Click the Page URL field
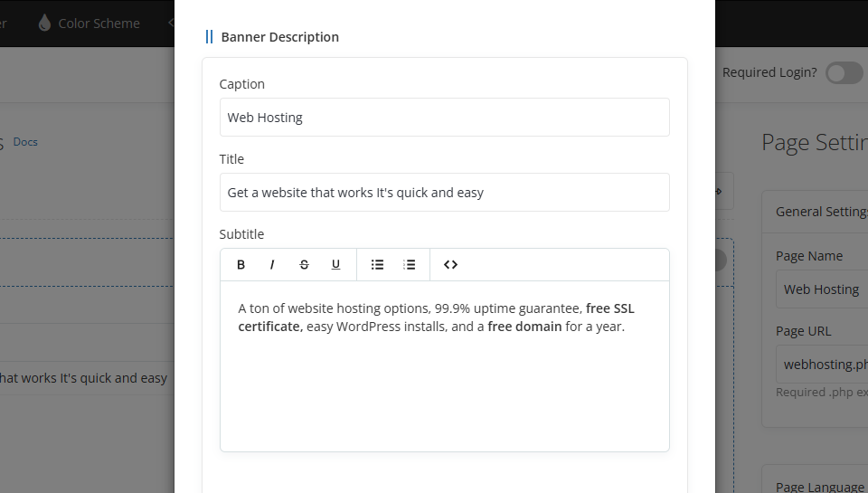The image size is (868, 493). 821,365
